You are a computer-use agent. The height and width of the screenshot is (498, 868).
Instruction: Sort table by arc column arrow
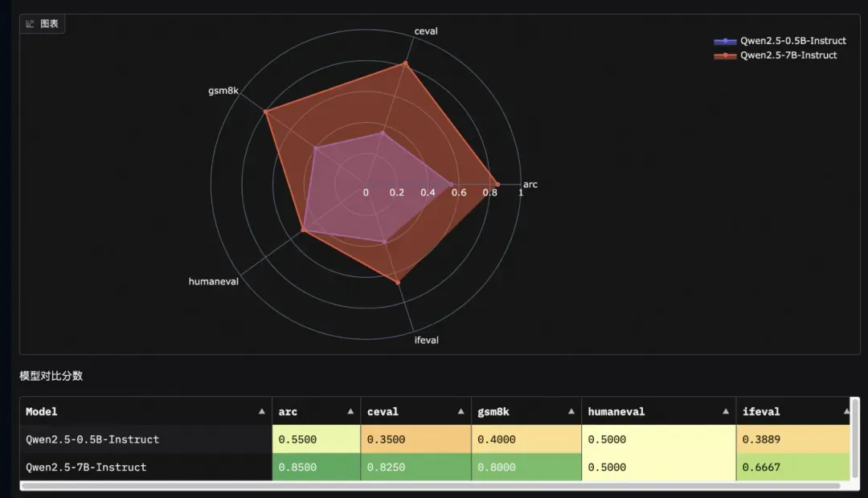350,411
